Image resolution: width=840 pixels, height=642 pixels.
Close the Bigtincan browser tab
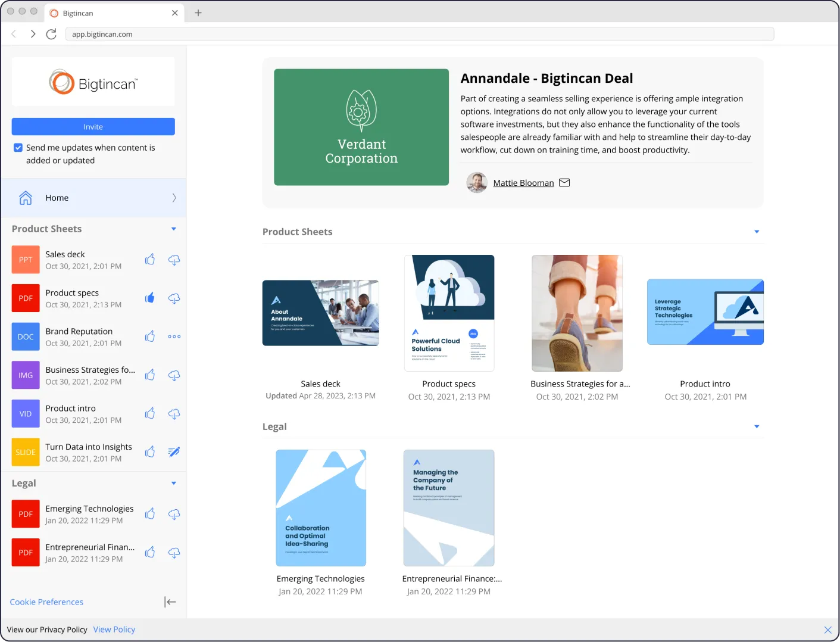click(x=174, y=13)
